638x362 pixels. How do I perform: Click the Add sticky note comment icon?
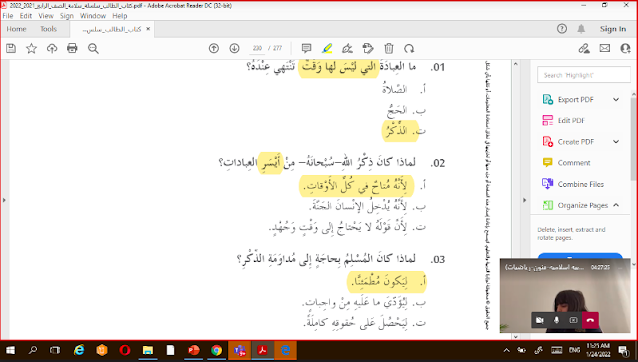pyautogui.click(x=306, y=48)
